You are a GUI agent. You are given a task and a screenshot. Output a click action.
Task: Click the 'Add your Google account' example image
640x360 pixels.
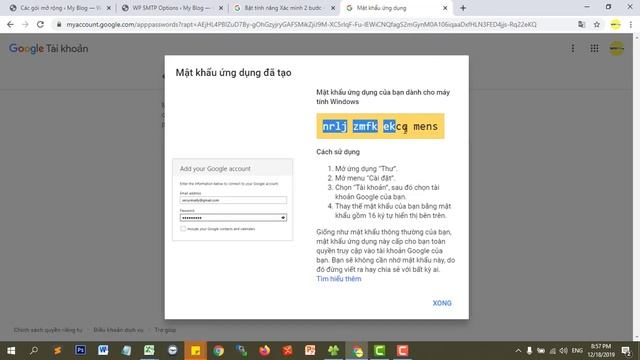pyautogui.click(x=233, y=199)
